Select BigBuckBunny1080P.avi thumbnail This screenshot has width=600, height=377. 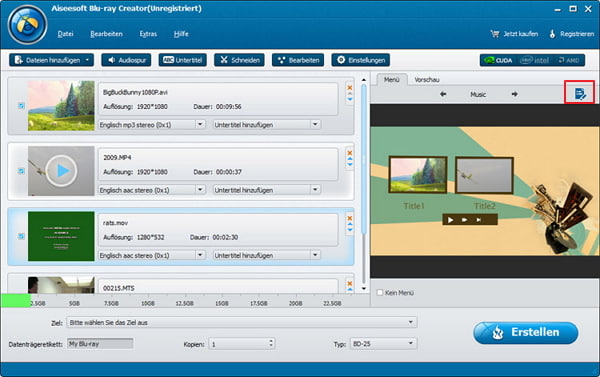click(x=61, y=106)
